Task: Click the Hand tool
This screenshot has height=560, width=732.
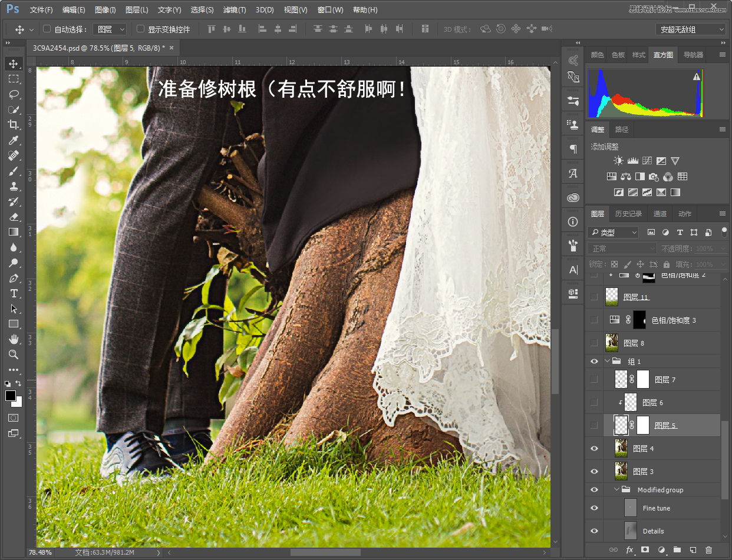Action: (13, 339)
